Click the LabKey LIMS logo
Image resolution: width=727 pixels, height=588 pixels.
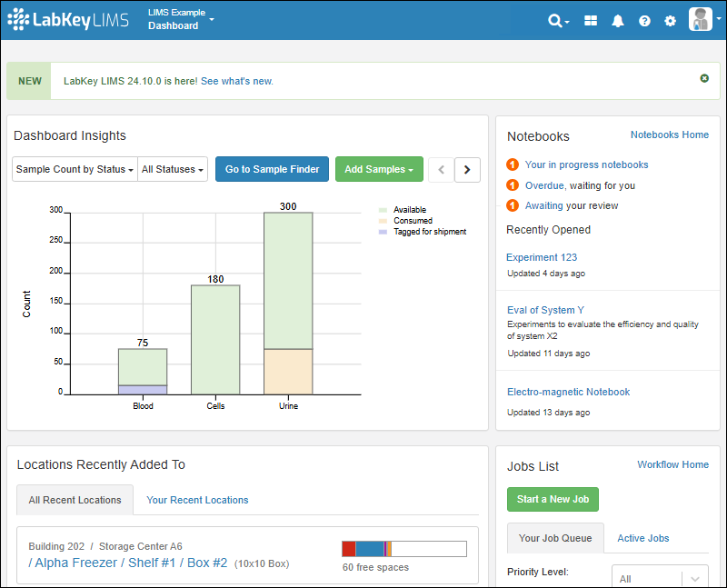pos(68,19)
